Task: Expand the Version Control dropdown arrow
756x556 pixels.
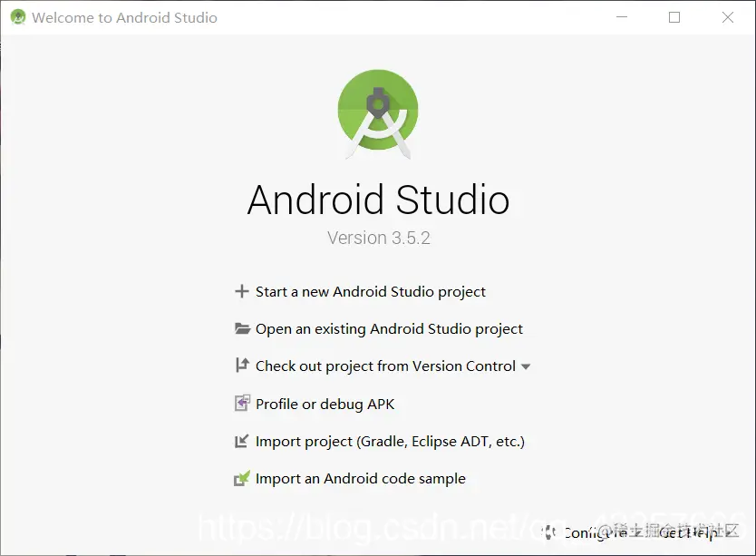Action: [x=526, y=366]
